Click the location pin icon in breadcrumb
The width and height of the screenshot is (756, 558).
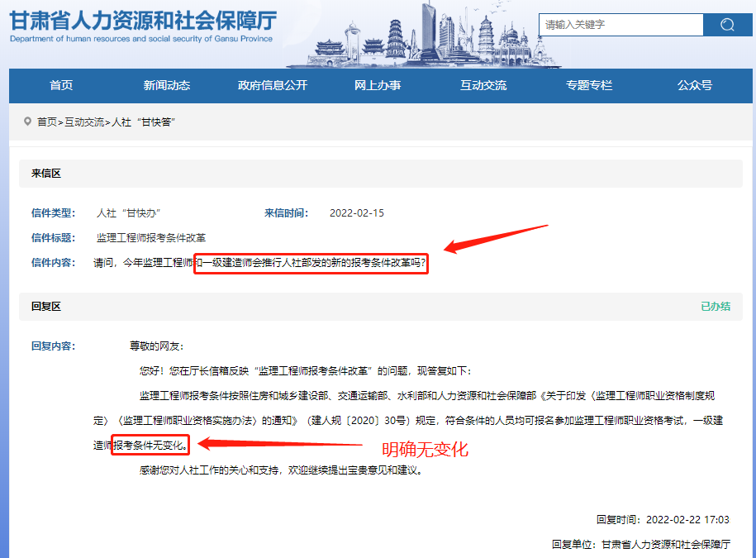[27, 122]
